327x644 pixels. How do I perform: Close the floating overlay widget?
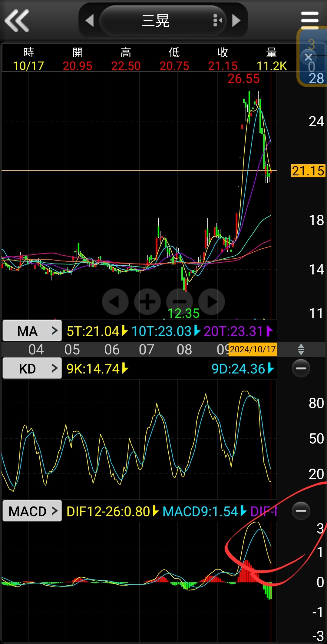308,57
